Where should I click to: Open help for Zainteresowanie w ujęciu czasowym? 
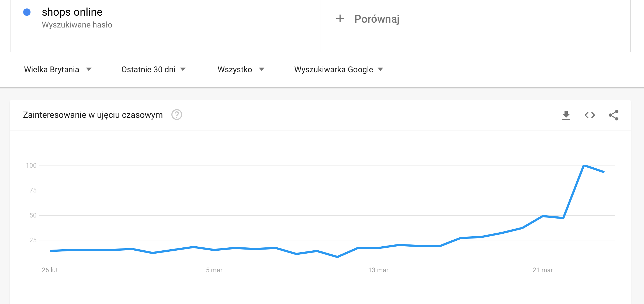tap(177, 115)
